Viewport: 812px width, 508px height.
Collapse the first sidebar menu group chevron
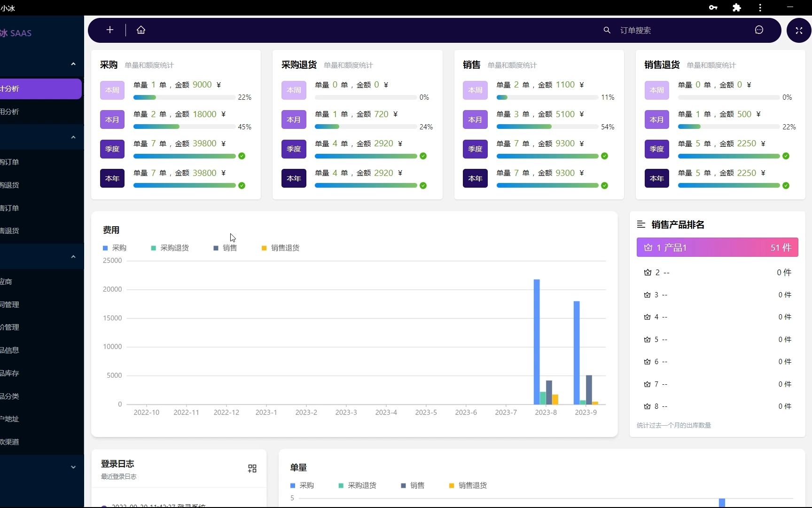point(73,64)
